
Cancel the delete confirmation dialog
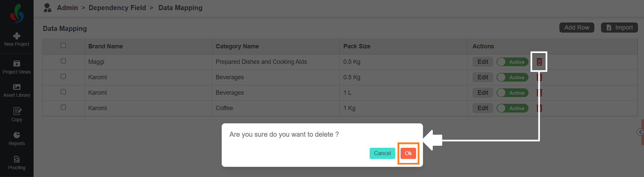pos(382,153)
